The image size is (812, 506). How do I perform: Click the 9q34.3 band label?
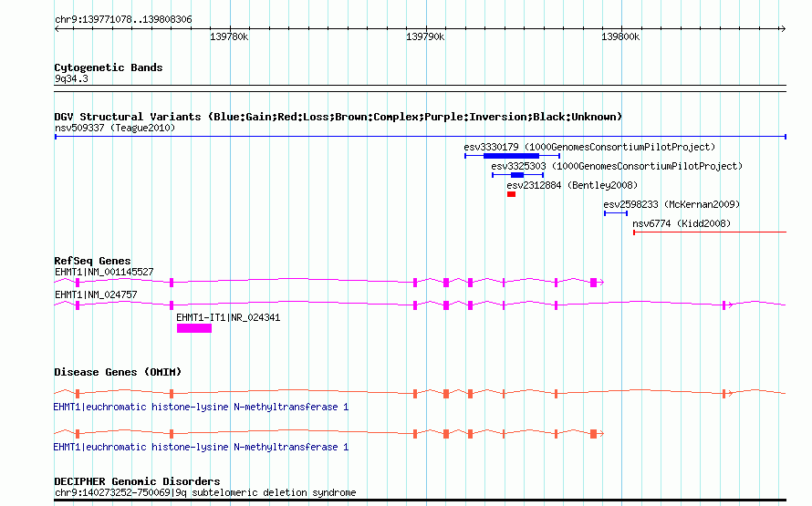(x=71, y=79)
